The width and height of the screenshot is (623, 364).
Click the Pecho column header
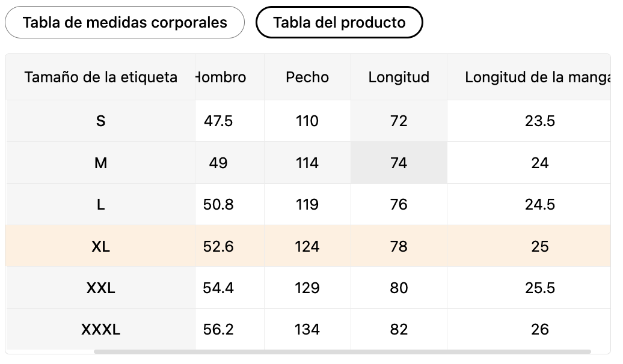coord(307,77)
